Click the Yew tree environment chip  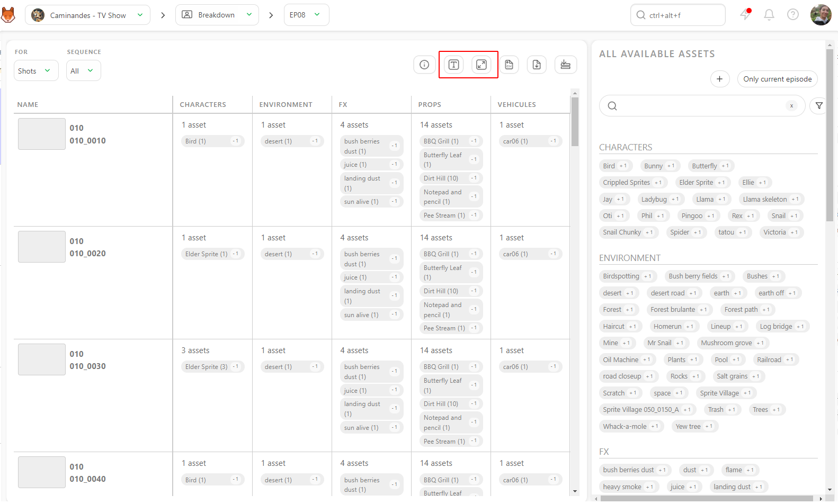pyautogui.click(x=694, y=426)
